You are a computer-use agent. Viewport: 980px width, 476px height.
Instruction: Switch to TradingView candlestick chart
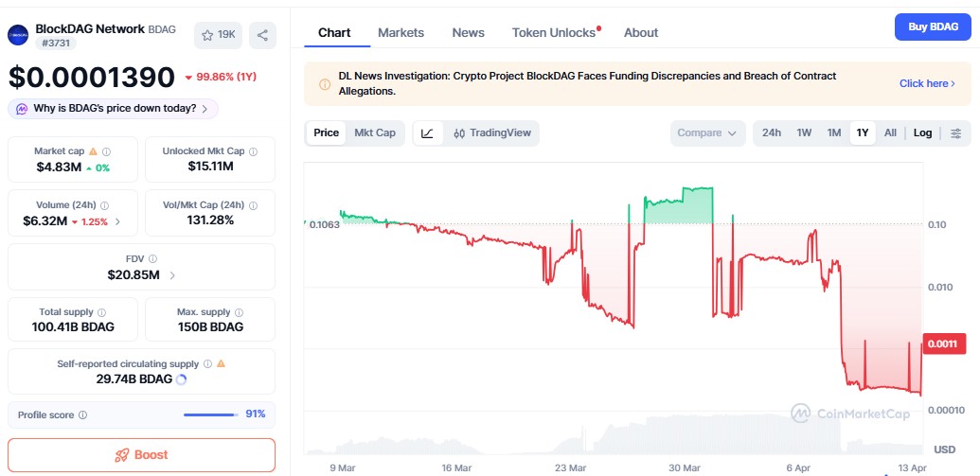[x=491, y=133]
